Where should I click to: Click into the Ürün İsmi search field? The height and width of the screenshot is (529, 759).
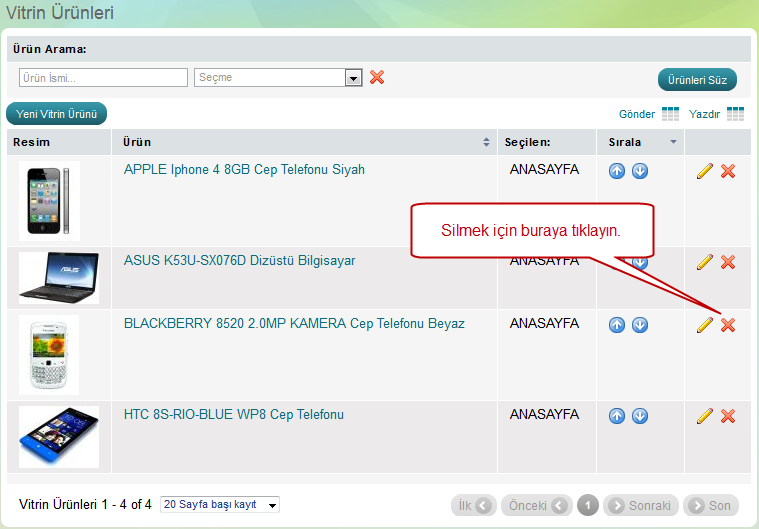pos(103,78)
